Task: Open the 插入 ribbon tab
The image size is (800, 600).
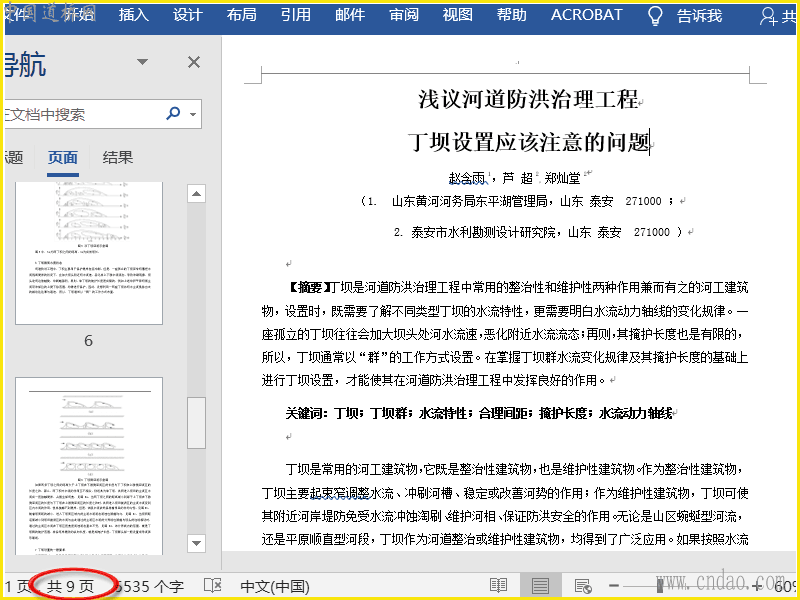Action: (x=133, y=15)
